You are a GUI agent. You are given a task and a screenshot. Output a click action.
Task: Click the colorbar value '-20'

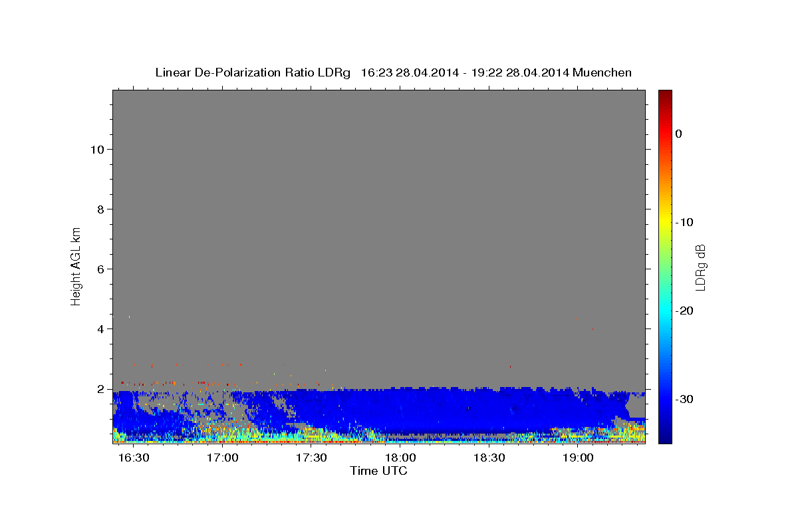pos(684,311)
